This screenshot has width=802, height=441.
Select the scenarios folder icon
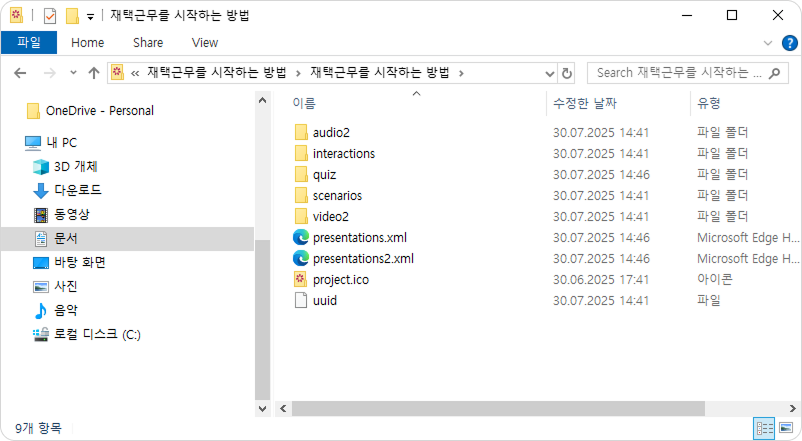[301, 195]
